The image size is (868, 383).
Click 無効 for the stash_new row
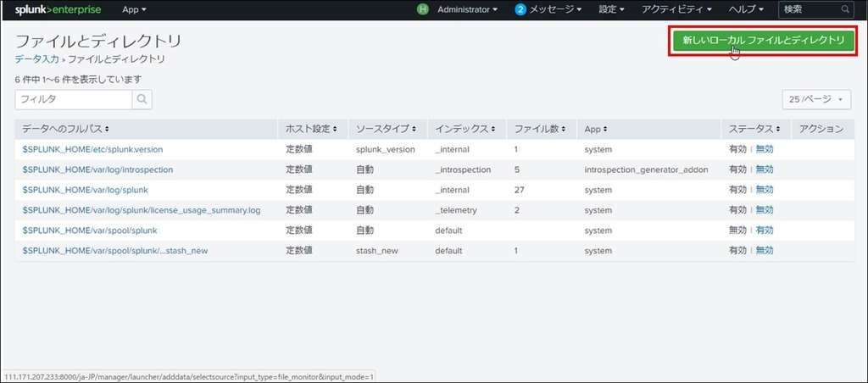pyautogui.click(x=765, y=250)
